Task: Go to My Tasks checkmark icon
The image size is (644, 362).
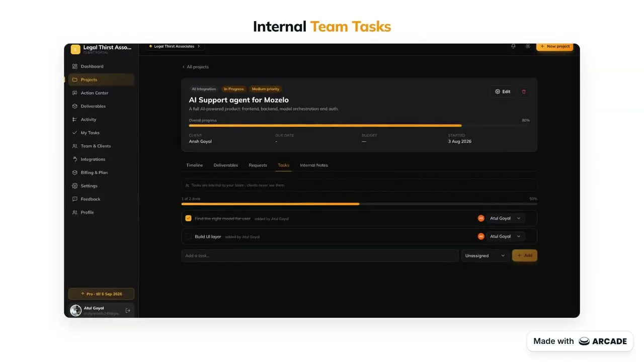Action: (x=74, y=133)
